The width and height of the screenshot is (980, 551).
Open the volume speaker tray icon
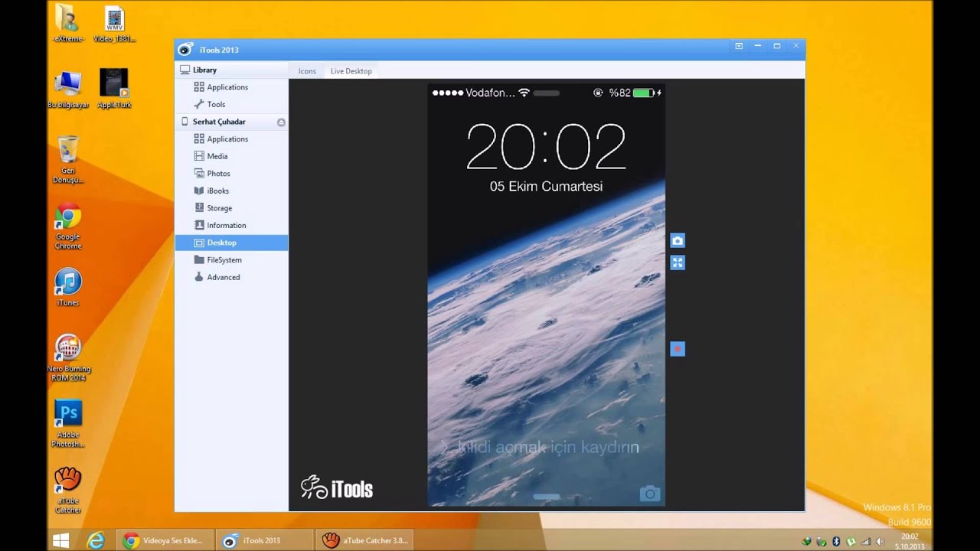[x=880, y=541]
